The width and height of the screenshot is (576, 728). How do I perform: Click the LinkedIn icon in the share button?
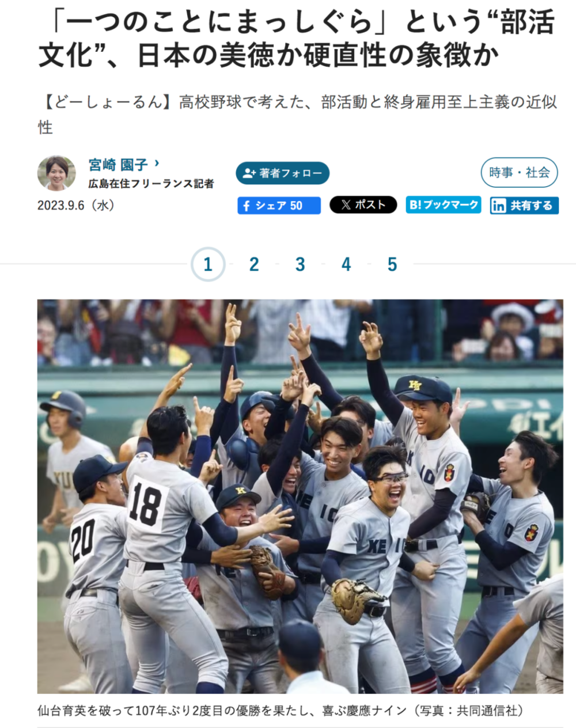pyautogui.click(x=499, y=206)
